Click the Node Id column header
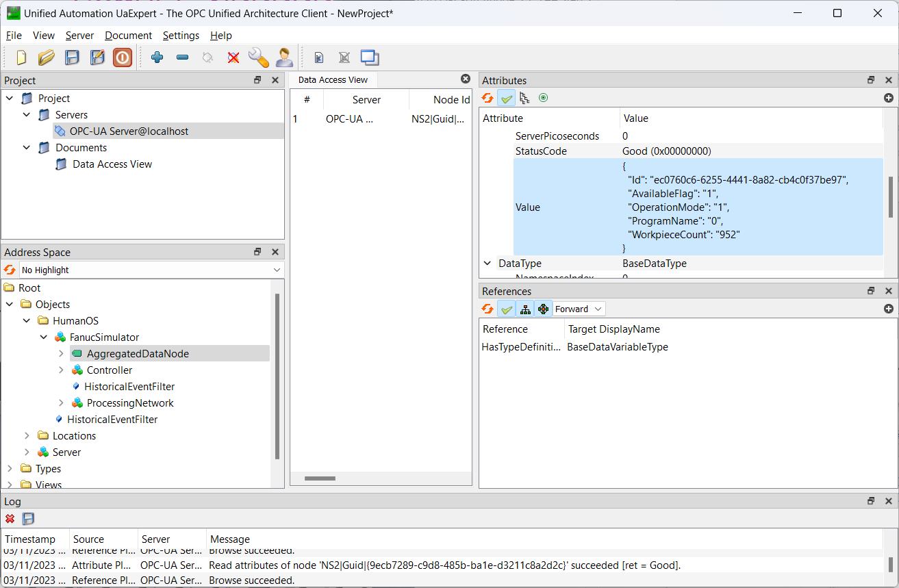This screenshot has height=588, width=899. [440, 99]
